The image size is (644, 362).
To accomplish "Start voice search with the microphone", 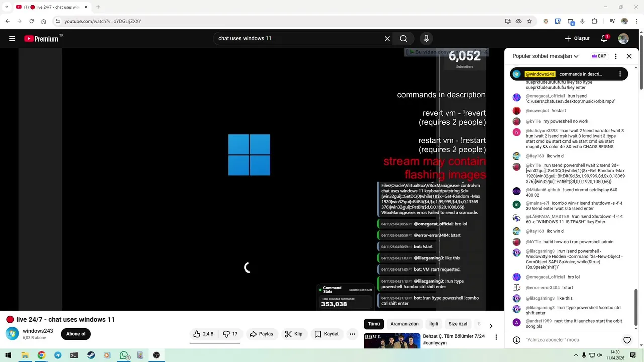I will (426, 39).
